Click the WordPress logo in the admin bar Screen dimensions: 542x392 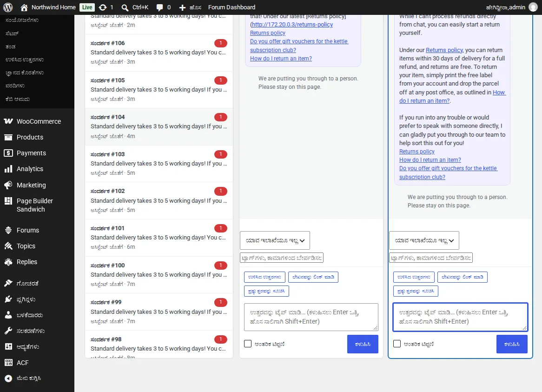tap(8, 7)
